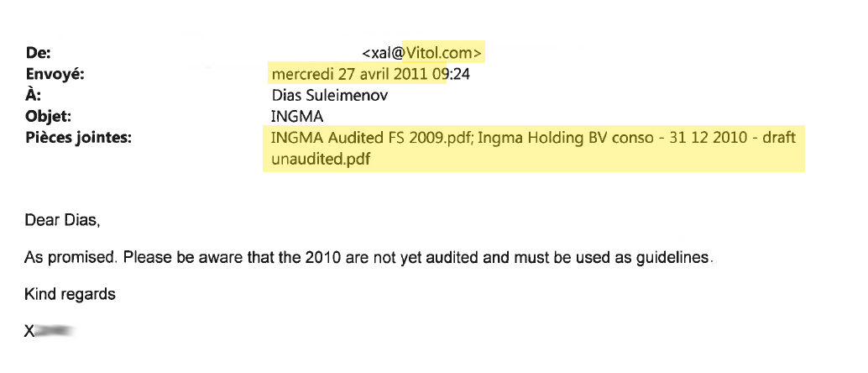This screenshot has height=373, width=868.
Task: Click the subject text INGMA
Action: [296, 117]
